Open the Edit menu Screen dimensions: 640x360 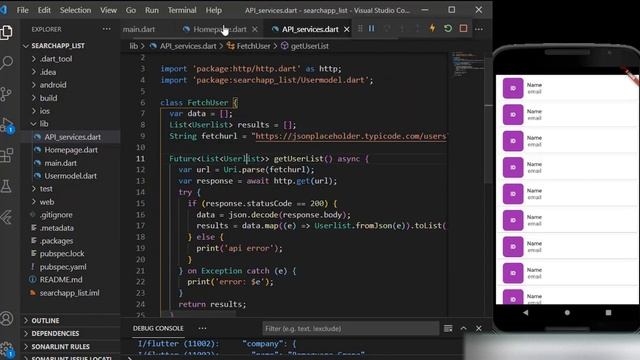(44, 10)
